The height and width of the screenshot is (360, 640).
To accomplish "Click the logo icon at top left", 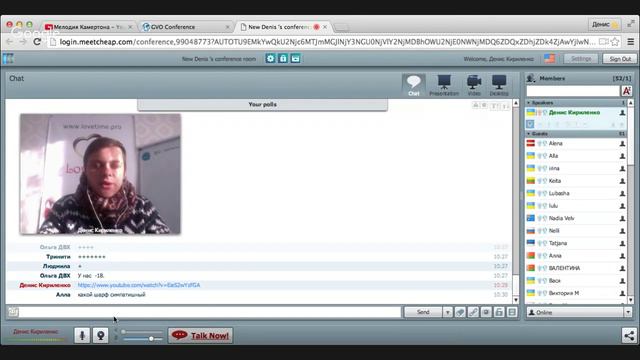I will [x=8, y=58].
